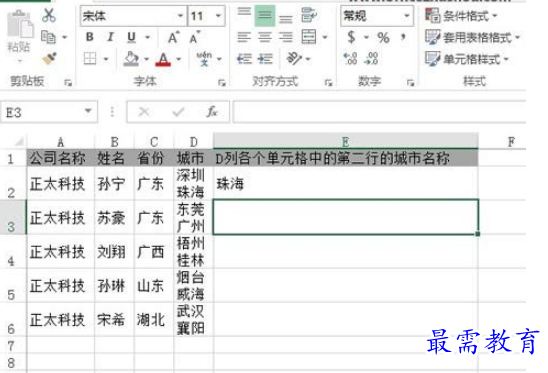Click the Insert Function fx icon
The width and height of the screenshot is (548, 373).
click(x=212, y=112)
